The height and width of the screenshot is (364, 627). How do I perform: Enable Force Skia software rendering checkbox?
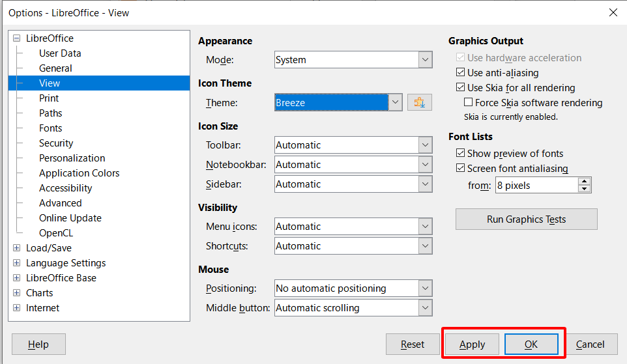pos(468,103)
